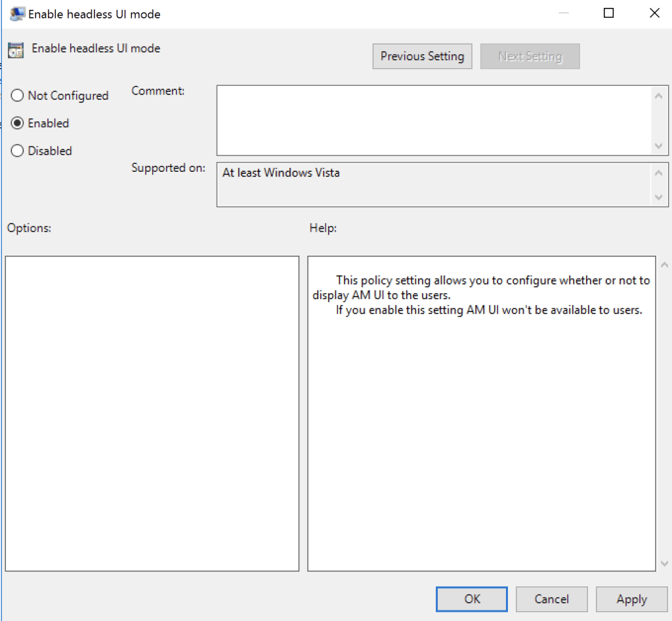Click the 'At least Windows Vista' field
The image size is (672, 621).
(433, 184)
